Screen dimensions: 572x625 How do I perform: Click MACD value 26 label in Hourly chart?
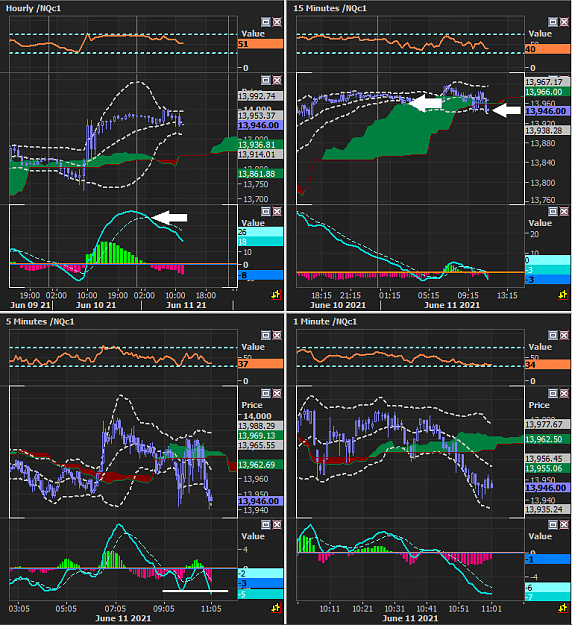261,232
